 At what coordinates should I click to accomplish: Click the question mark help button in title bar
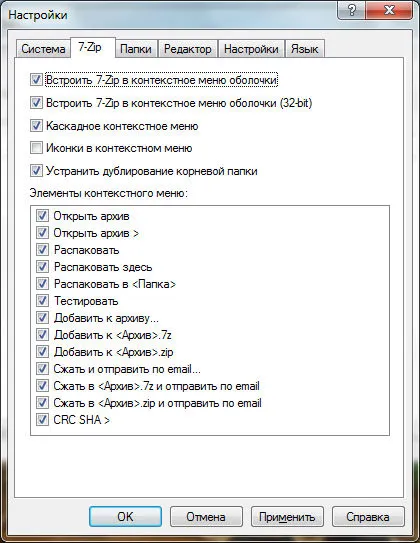coord(351,10)
